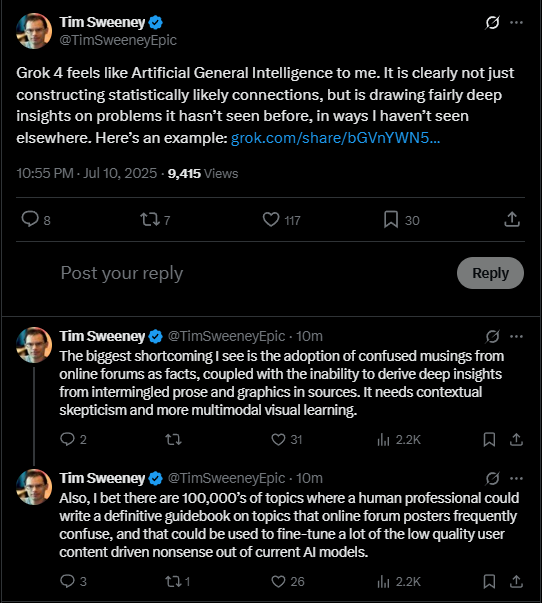Reply to the comment with 3 replies
This screenshot has width=542, height=603.
(73, 581)
